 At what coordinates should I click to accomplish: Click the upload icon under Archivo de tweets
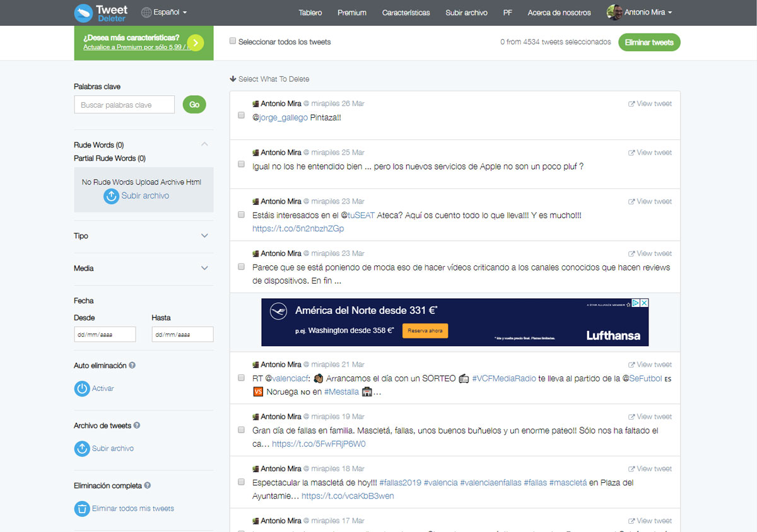(x=82, y=449)
